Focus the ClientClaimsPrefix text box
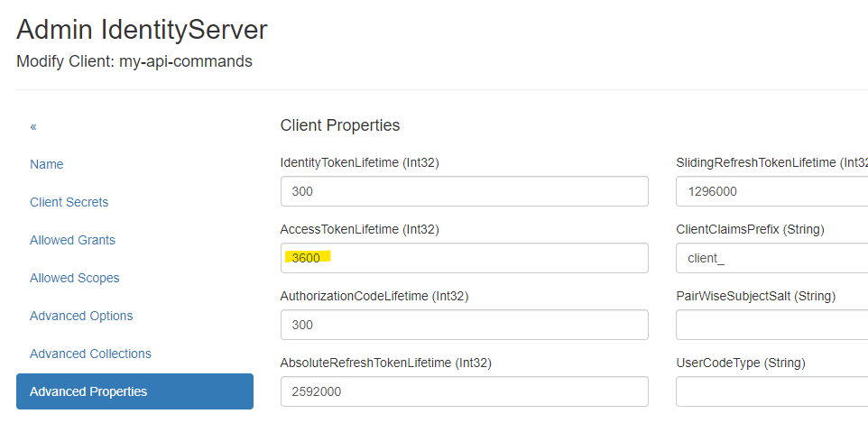This screenshot has height=423, width=868. click(x=771, y=258)
